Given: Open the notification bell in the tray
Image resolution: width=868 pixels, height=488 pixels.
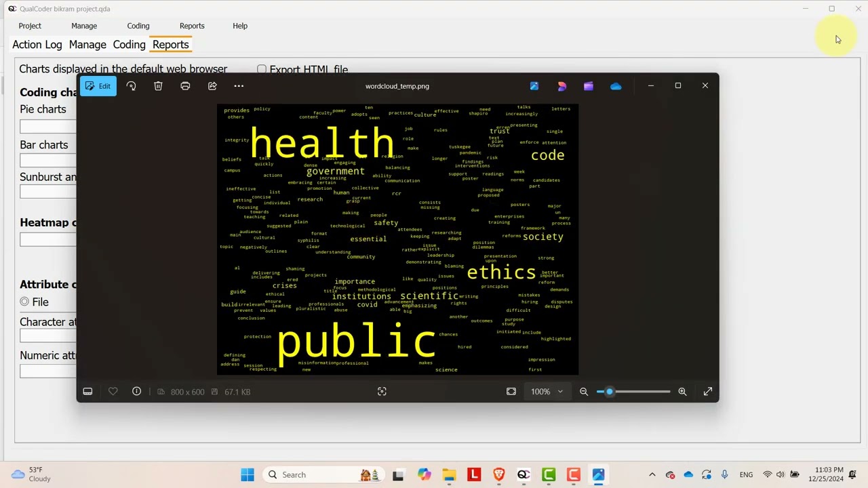Looking at the screenshot, I should [852, 474].
